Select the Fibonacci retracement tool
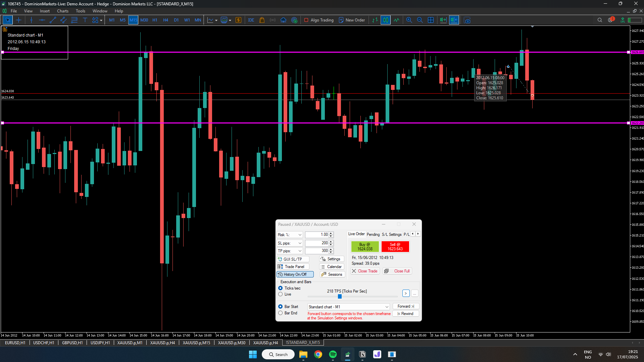Image resolution: width=644 pixels, height=362 pixels. [74, 20]
